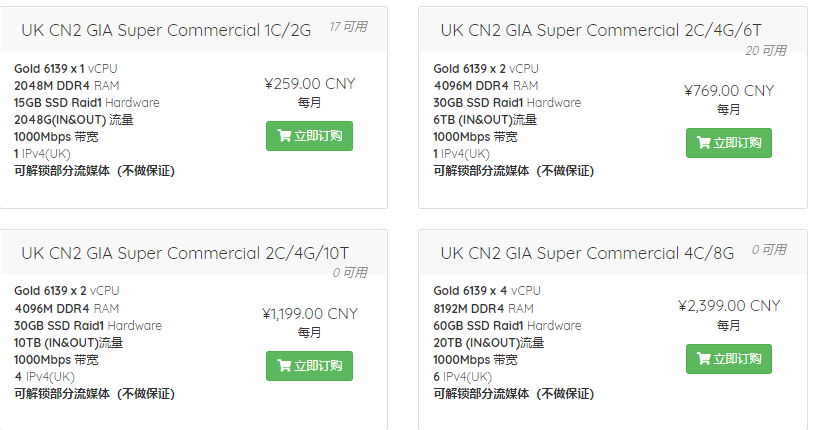Click the ¥259.00 CNY price

pyautogui.click(x=310, y=84)
